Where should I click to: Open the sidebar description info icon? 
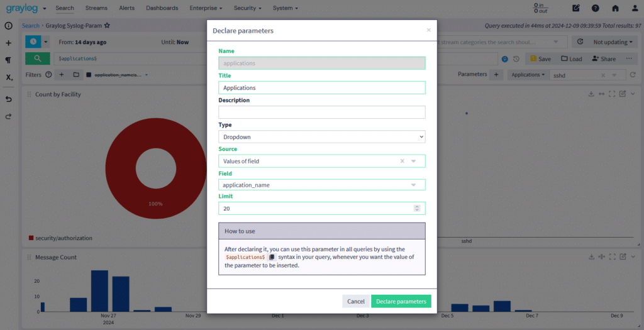(x=9, y=26)
